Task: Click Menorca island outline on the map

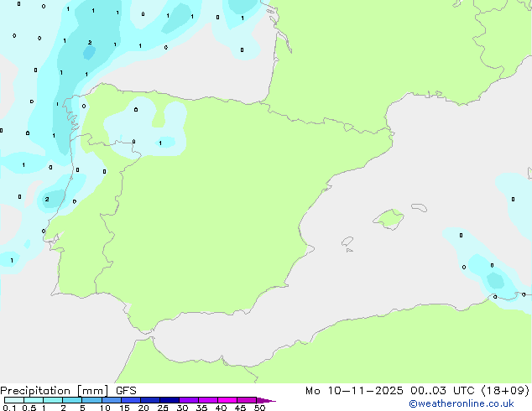Action: (419, 207)
